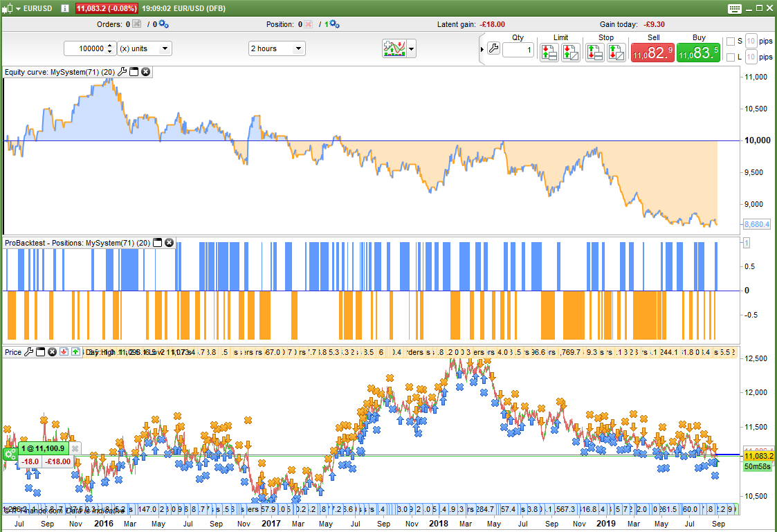Open order settings wrench beside Qty
777x532 pixels.
tap(493, 48)
